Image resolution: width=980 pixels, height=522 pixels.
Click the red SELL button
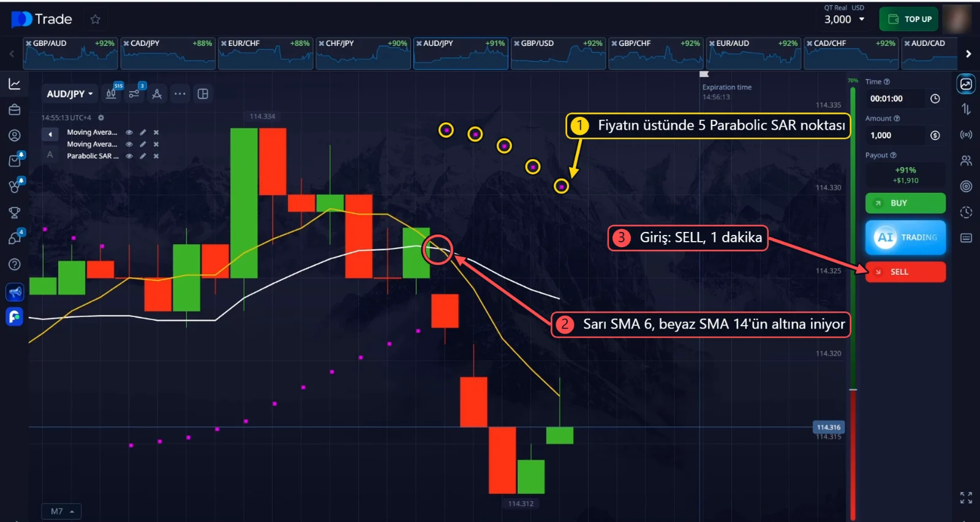(x=905, y=272)
